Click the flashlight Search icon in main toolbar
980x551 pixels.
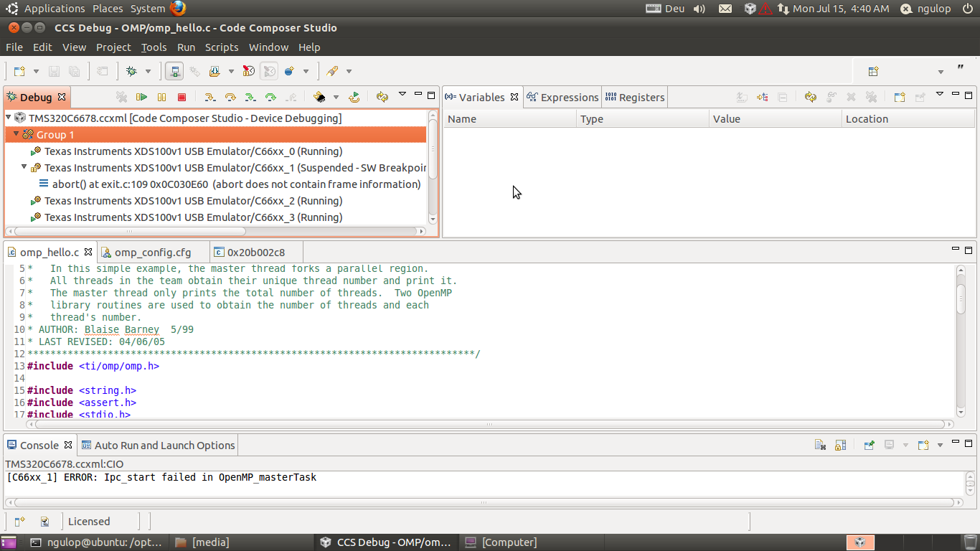(x=332, y=71)
